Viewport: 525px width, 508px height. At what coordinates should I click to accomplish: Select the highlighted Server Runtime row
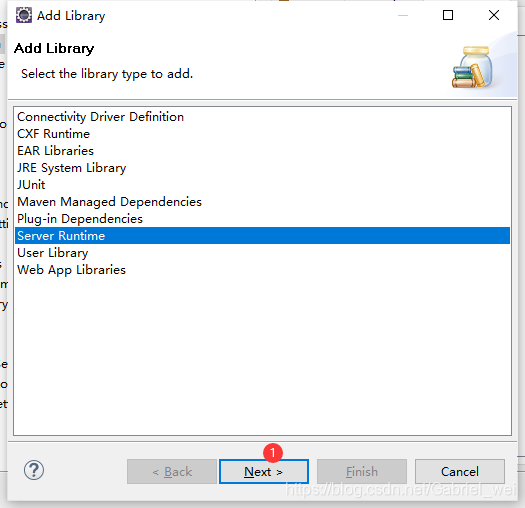[x=262, y=236]
